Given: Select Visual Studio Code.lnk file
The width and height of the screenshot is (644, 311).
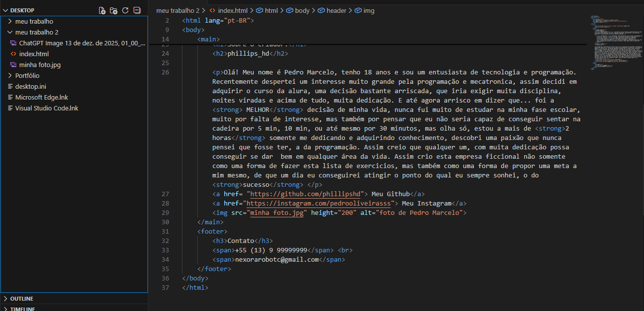Looking at the screenshot, I should tap(46, 108).
